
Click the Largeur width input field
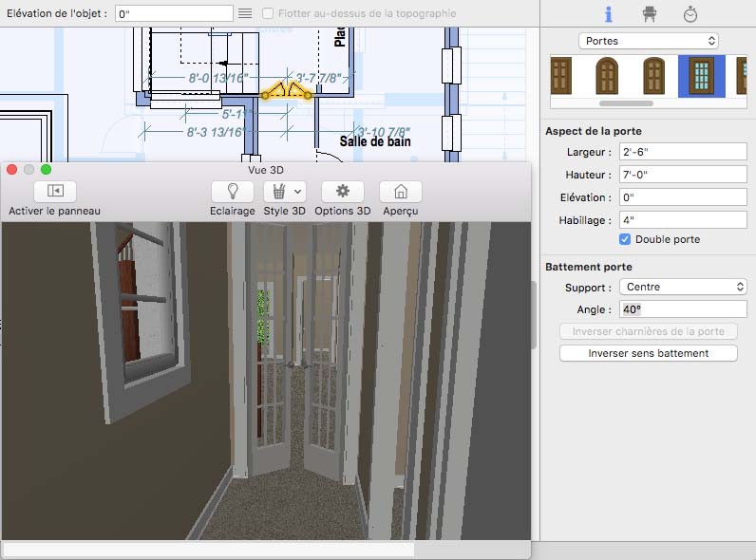(x=682, y=152)
